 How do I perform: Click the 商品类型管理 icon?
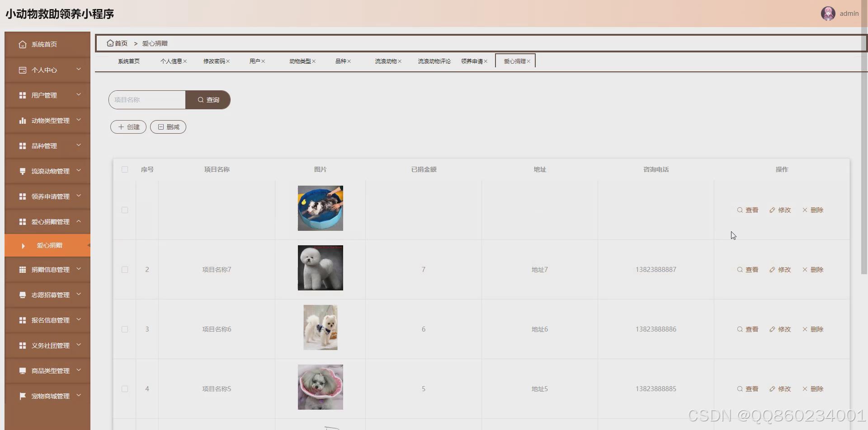pos(23,371)
